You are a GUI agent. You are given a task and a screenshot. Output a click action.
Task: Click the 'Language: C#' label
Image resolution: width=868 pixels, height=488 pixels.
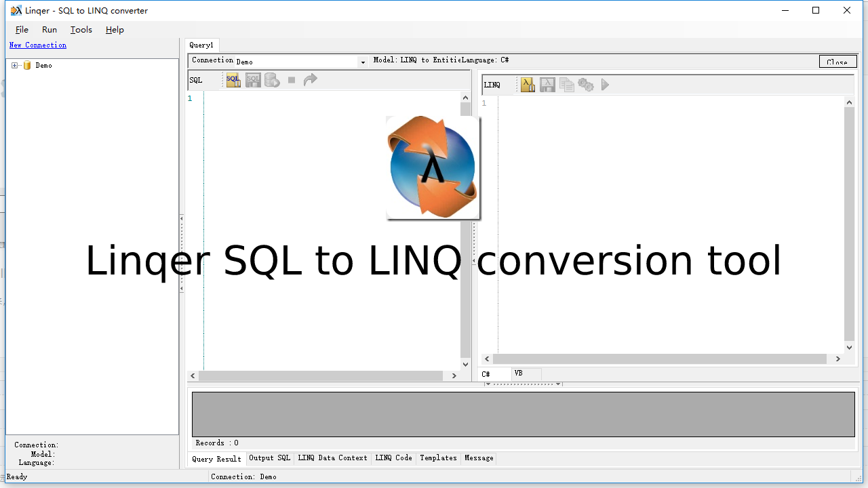tap(486, 60)
